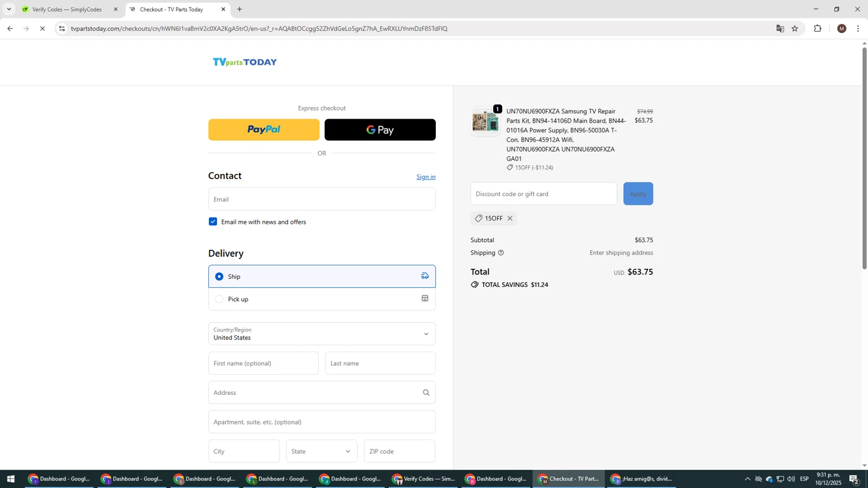Close the Verify Codes tab
Viewport: 868px width, 488px height.
(116, 9)
